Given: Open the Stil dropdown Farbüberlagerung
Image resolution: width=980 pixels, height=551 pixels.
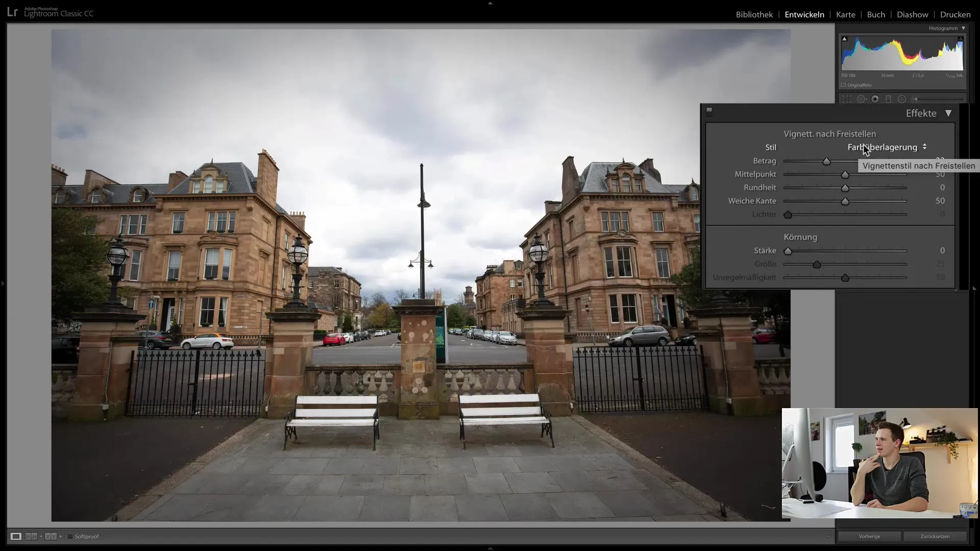Looking at the screenshot, I should [887, 147].
